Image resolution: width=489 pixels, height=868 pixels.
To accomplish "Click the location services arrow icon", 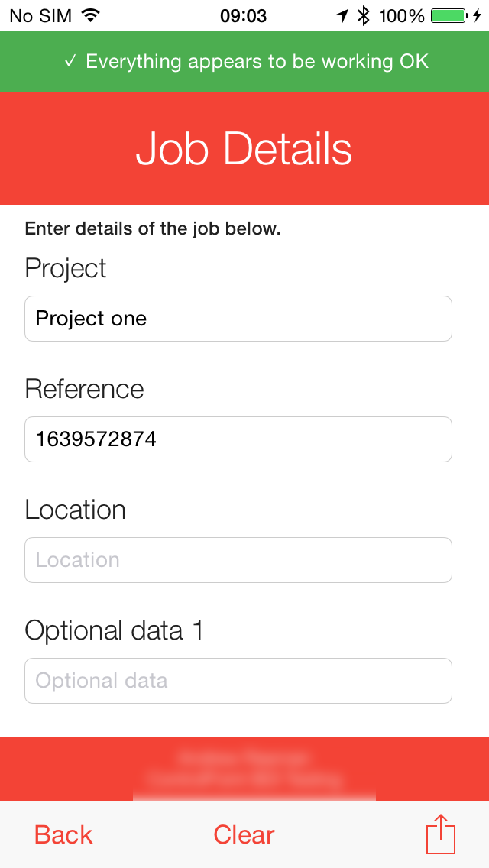I will (342, 15).
